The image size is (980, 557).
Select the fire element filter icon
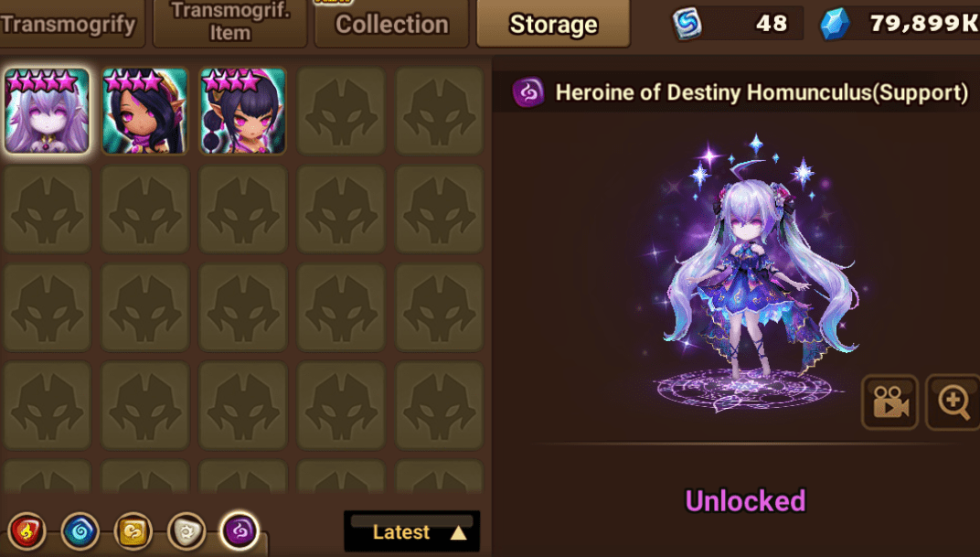coord(27,530)
